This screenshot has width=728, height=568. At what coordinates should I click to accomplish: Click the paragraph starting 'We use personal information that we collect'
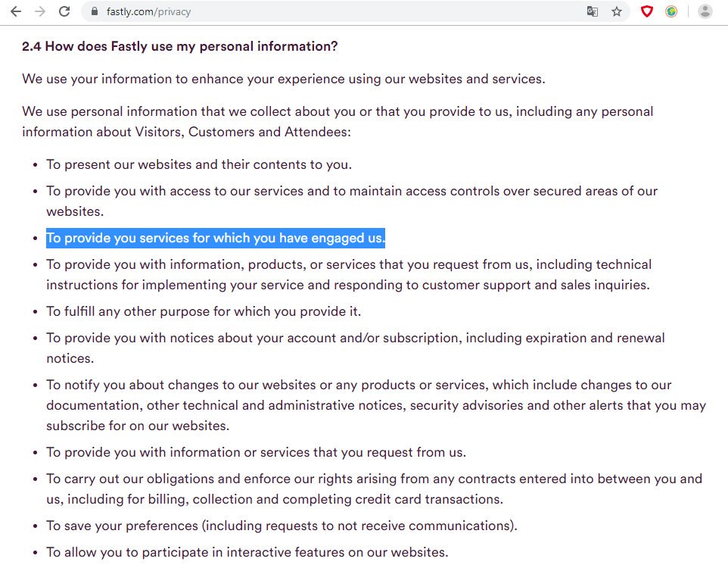click(x=338, y=122)
